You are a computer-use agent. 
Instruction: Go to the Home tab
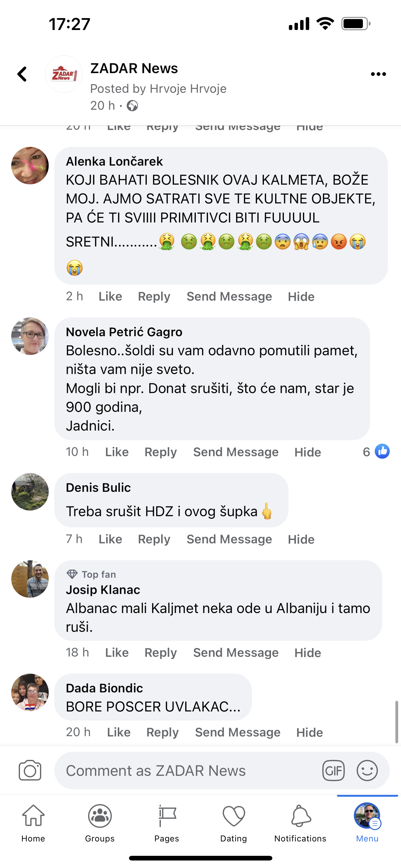click(33, 823)
